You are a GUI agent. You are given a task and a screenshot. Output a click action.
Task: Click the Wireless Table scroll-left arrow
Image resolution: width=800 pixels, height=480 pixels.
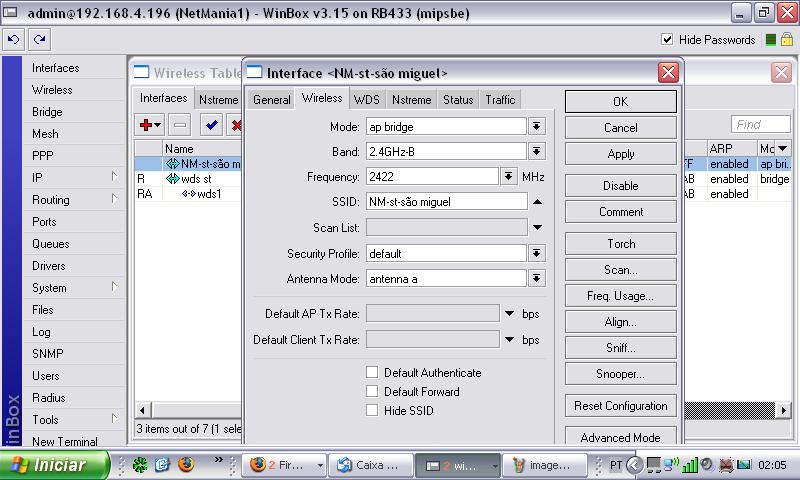pyautogui.click(x=142, y=410)
